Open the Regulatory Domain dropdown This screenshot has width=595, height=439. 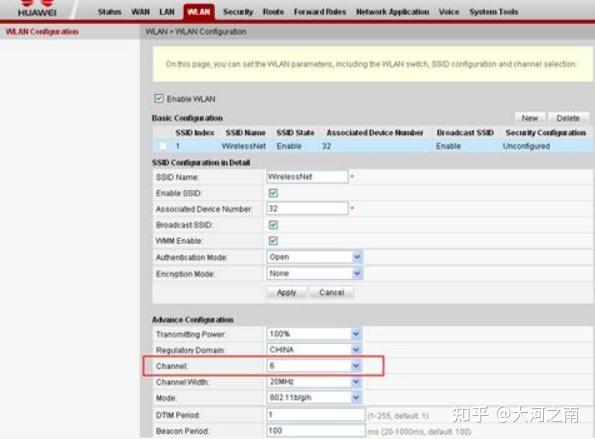point(314,349)
